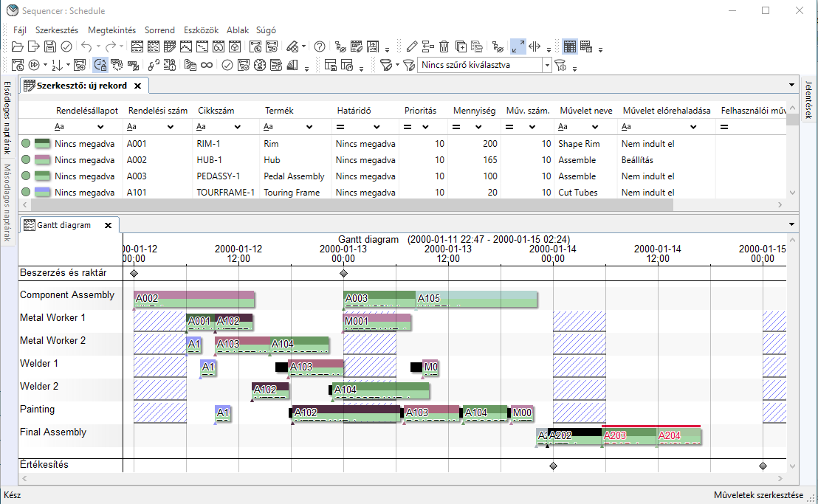The height and width of the screenshot is (504, 818).
Task: Select the Gantt diagram tab
Action: [63, 225]
